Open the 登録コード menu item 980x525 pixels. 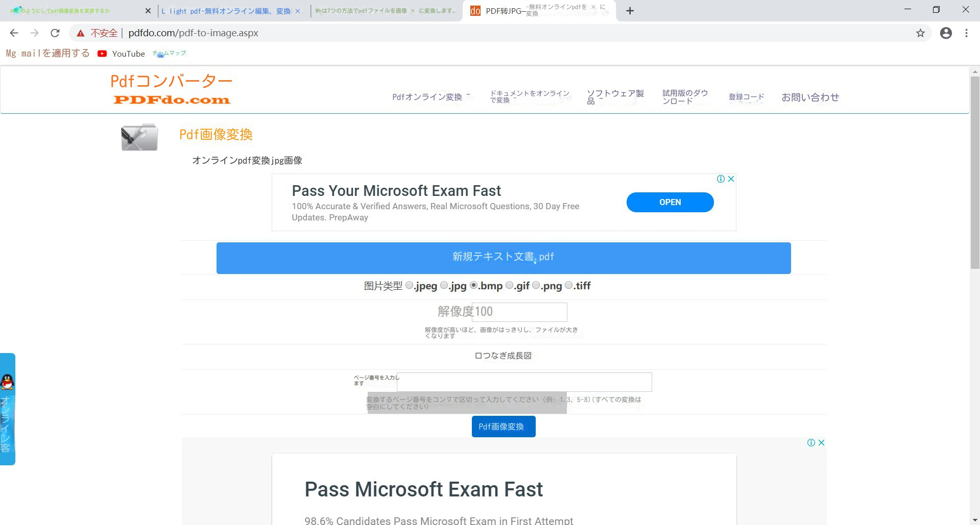click(746, 97)
